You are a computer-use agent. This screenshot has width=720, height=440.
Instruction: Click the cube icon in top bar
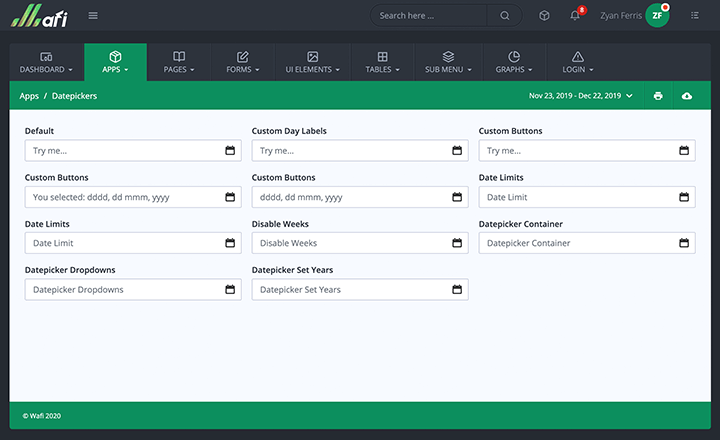tap(544, 15)
